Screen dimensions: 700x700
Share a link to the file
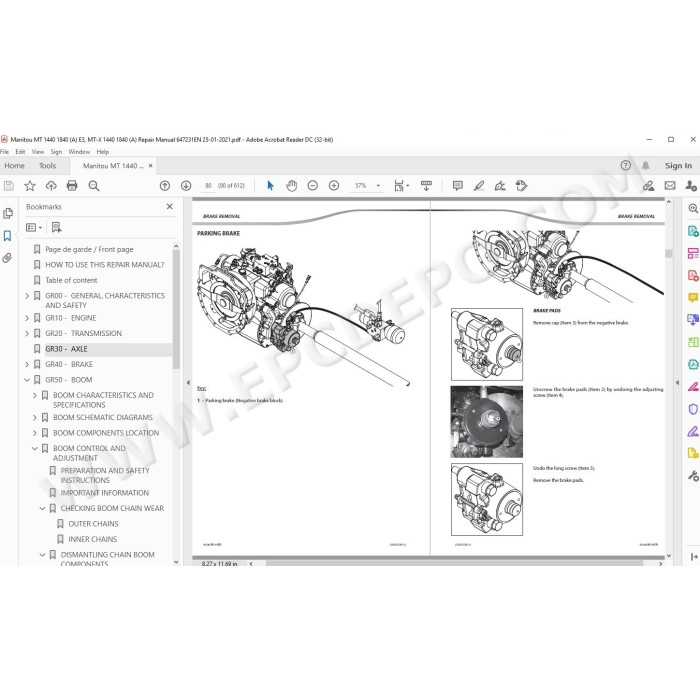click(x=648, y=186)
